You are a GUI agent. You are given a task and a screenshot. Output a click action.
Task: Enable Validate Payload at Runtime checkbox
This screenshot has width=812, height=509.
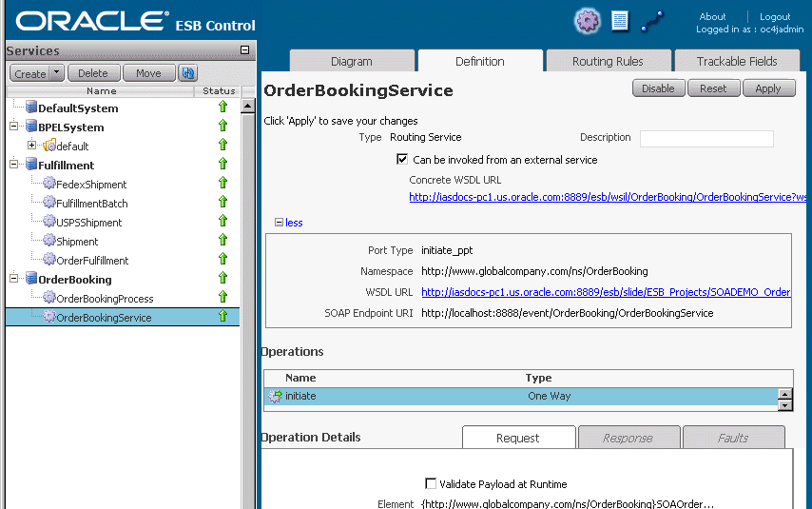pos(431,483)
